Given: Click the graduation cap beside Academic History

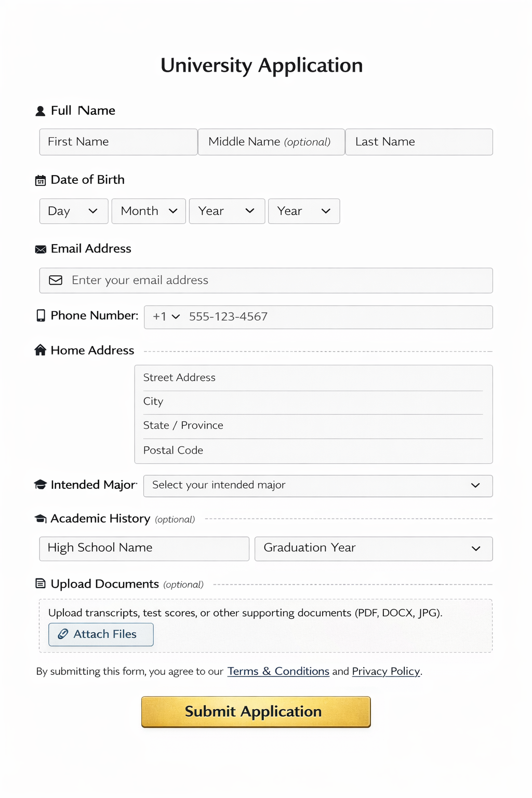Looking at the screenshot, I should (41, 518).
